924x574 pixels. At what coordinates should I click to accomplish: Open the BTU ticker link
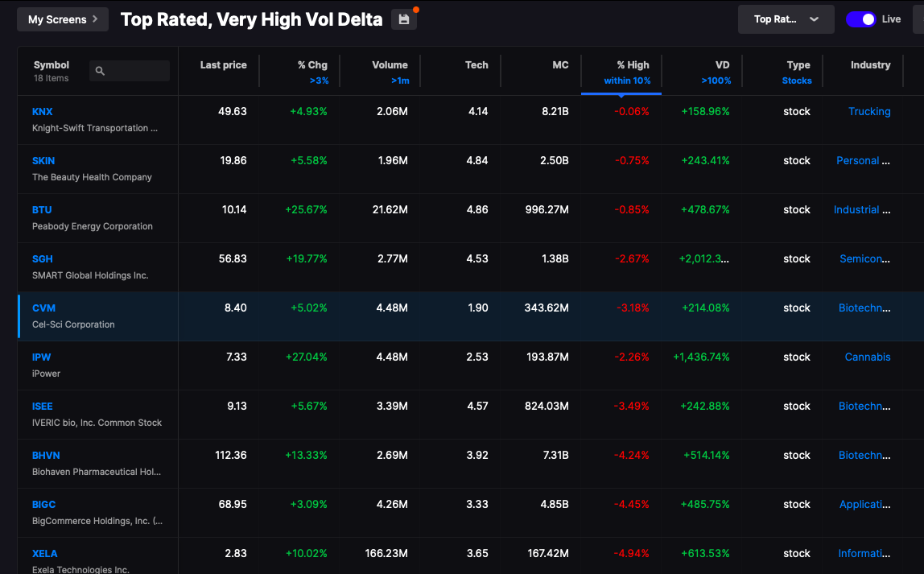[42, 210]
